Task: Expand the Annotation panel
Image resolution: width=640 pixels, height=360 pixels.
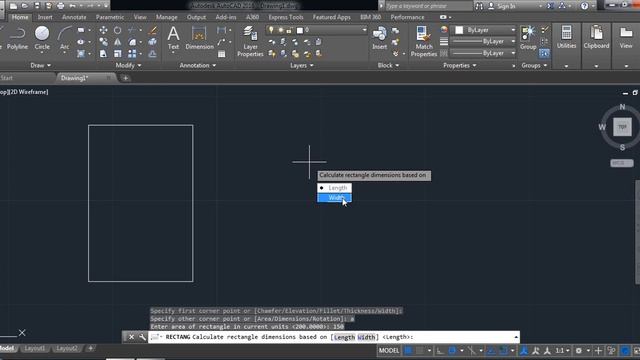Action: click(x=198, y=65)
